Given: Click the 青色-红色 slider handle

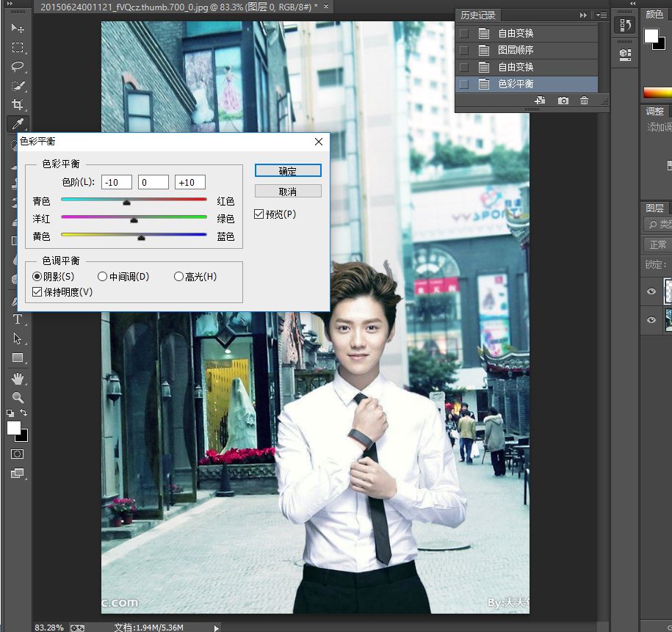Looking at the screenshot, I should pyautogui.click(x=126, y=203).
